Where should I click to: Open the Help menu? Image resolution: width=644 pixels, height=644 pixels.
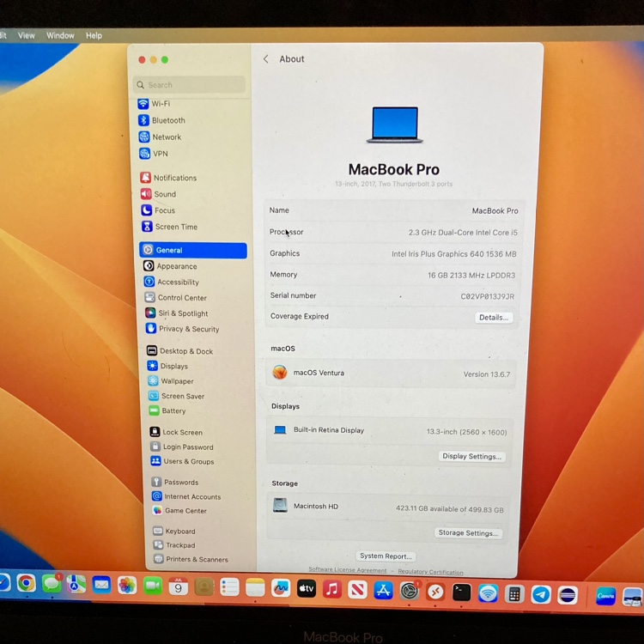(94, 36)
